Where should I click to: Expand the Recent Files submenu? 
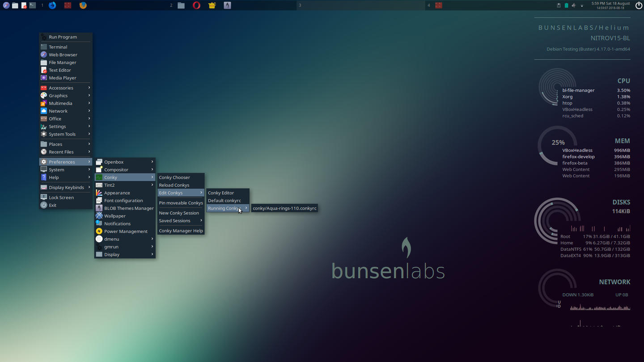click(66, 152)
